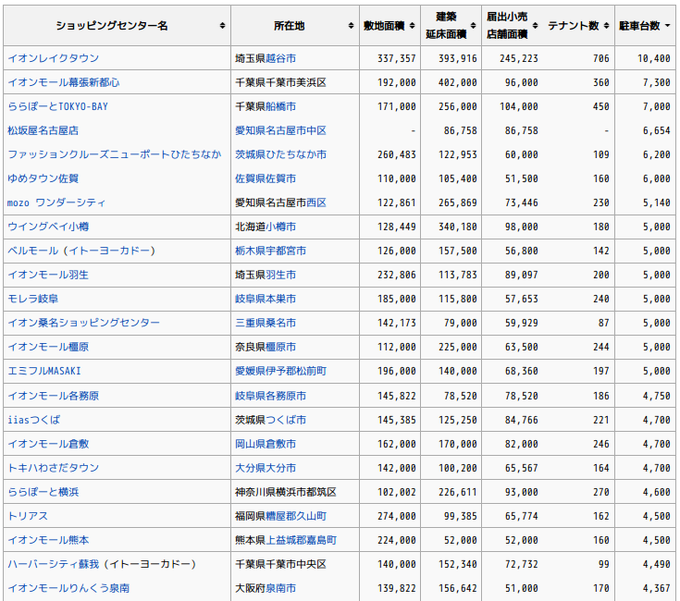Open イオンレイクタウン link

click(53, 58)
